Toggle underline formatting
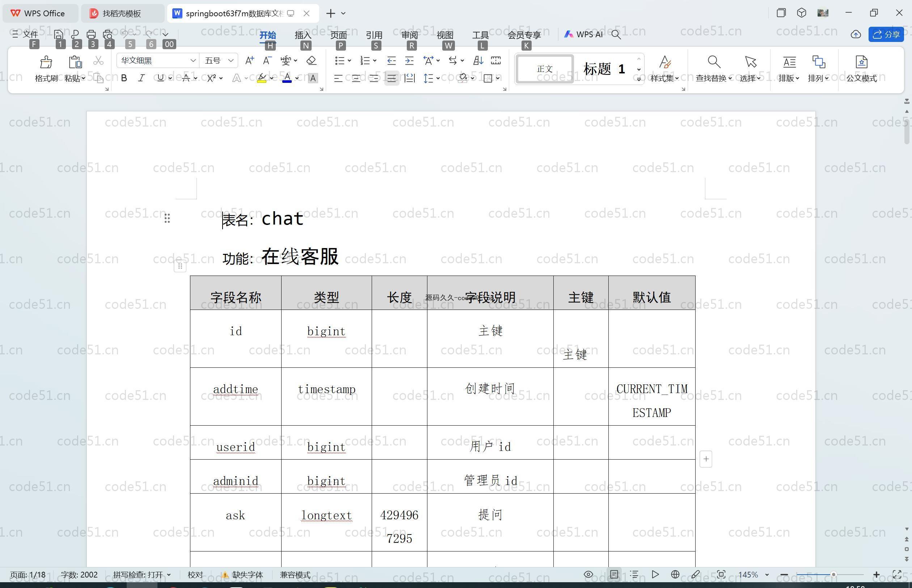This screenshot has width=912, height=588. click(x=160, y=78)
